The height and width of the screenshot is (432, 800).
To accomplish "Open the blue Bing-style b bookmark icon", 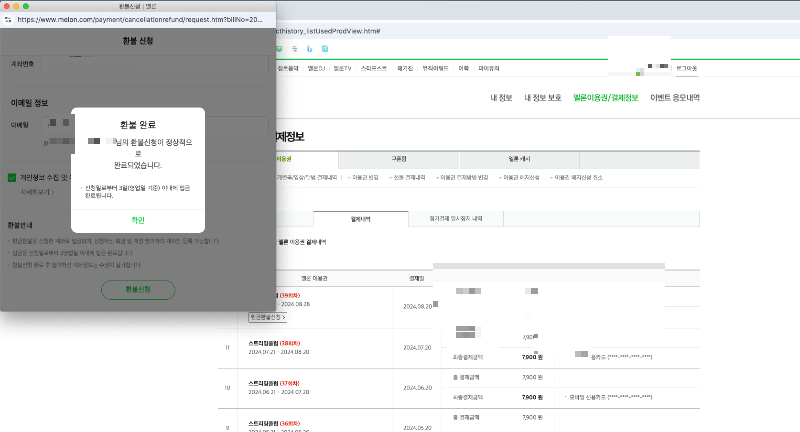I will (x=310, y=49).
